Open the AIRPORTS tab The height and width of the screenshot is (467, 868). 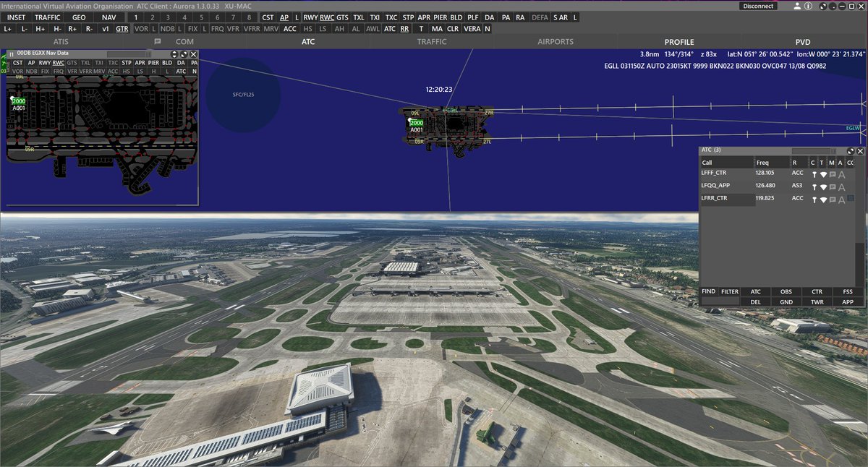point(556,42)
